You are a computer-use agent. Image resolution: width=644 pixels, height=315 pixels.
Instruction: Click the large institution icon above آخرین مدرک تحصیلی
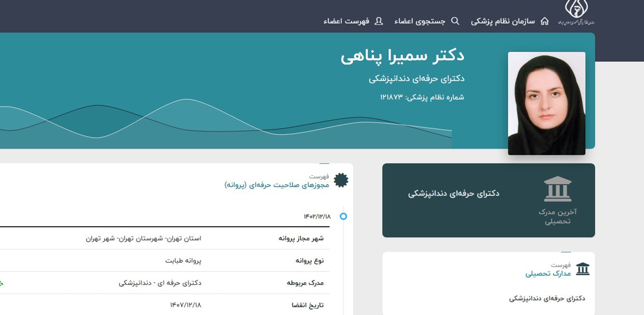click(557, 189)
